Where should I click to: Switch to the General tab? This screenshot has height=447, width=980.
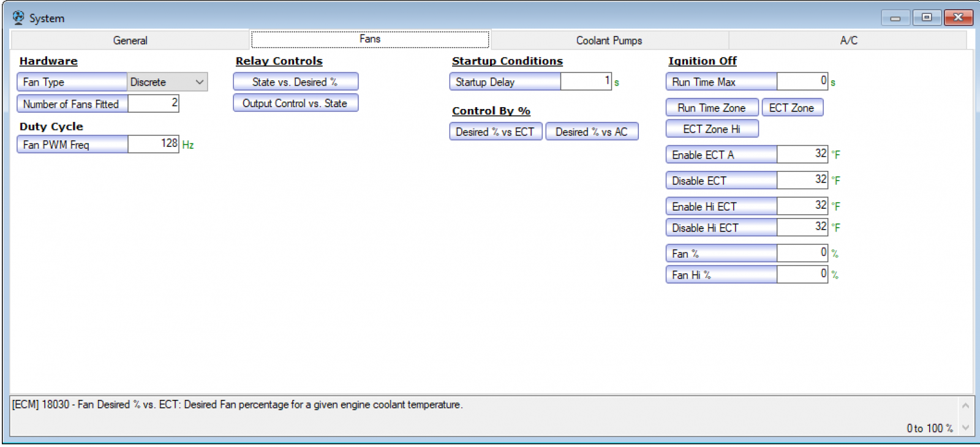(130, 40)
